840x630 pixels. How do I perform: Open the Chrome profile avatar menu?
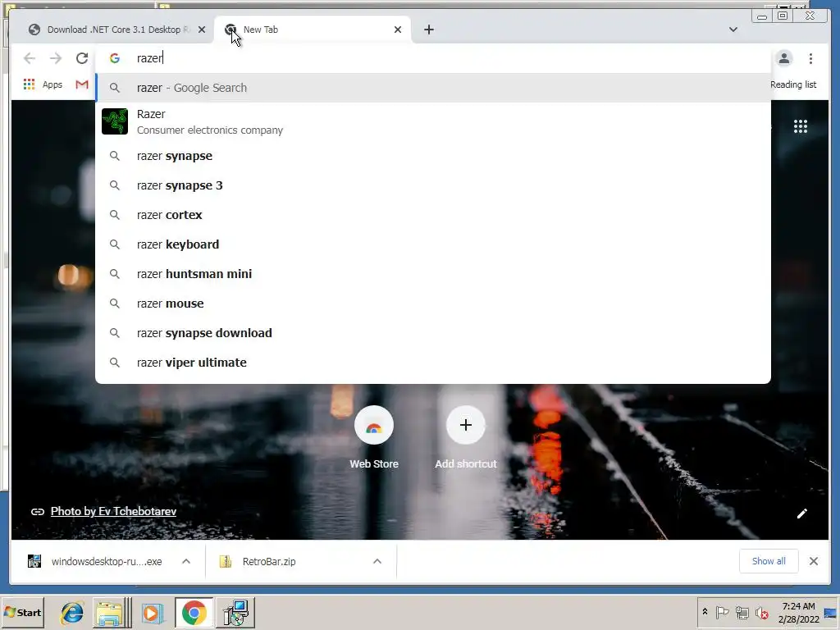point(783,58)
